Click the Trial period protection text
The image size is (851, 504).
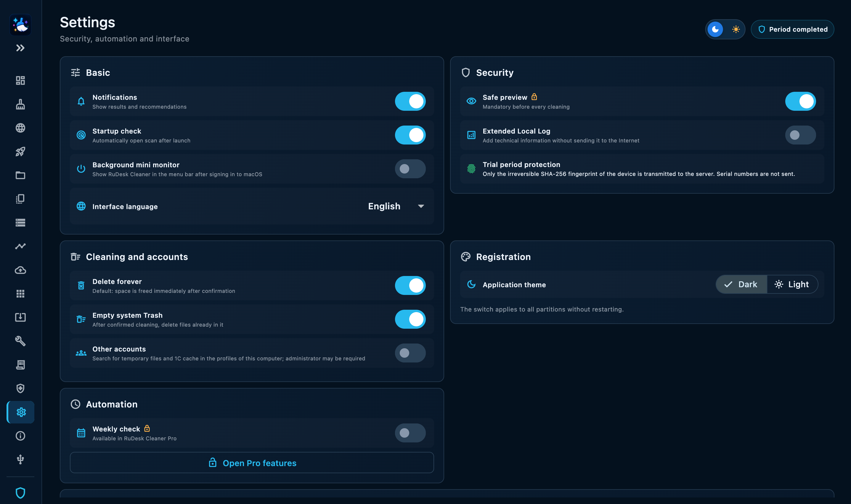coord(521,164)
